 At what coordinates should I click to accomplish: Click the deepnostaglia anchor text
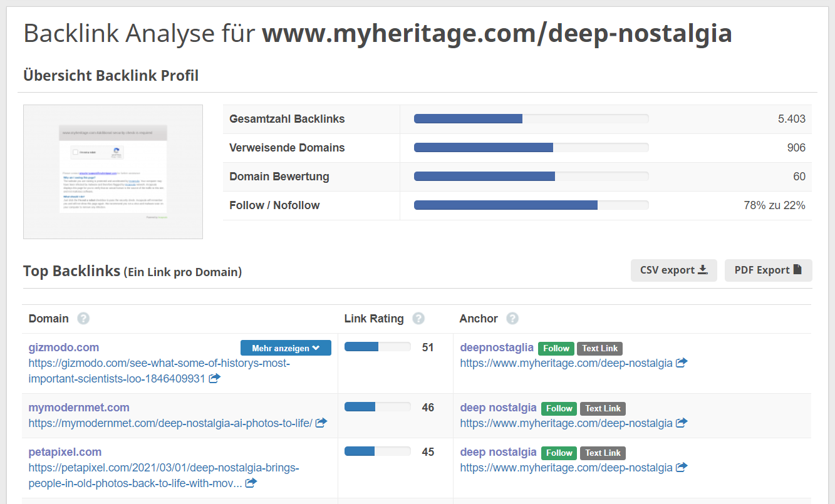click(497, 347)
